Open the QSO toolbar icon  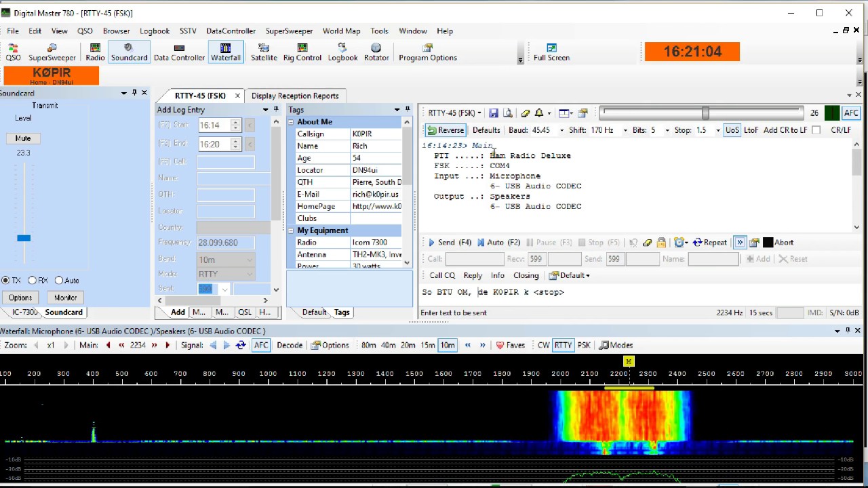pos(13,52)
